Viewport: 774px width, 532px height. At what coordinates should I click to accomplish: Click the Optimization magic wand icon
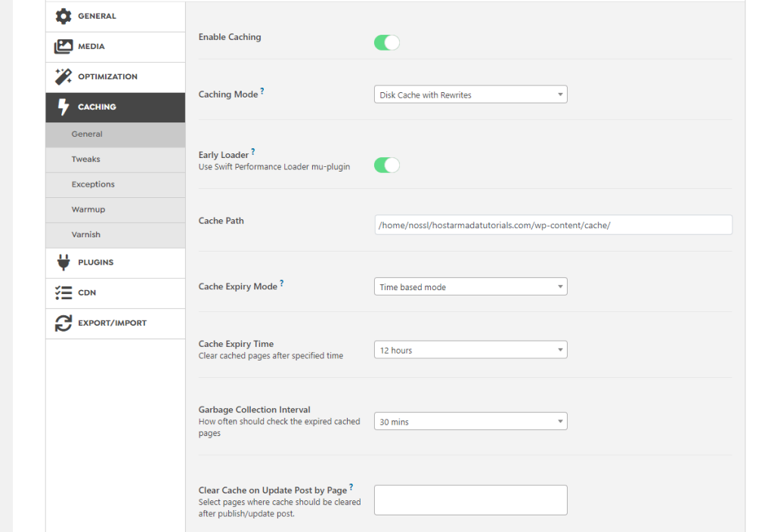(x=63, y=76)
